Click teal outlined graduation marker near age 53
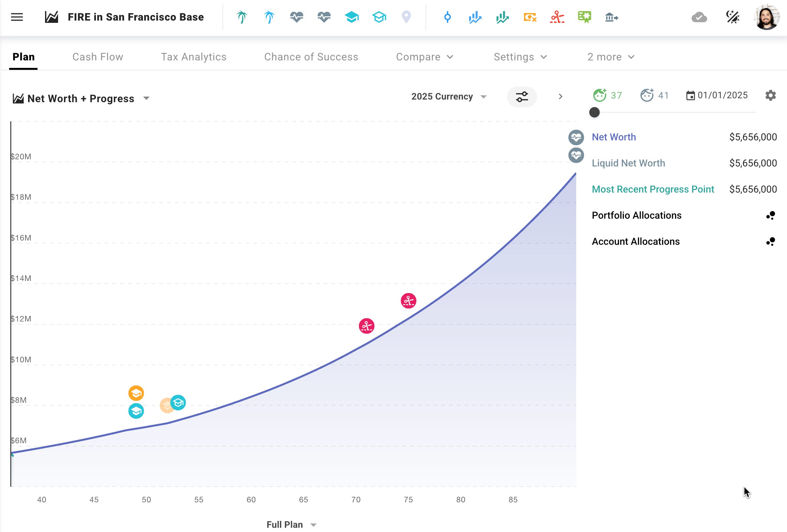Image resolution: width=787 pixels, height=532 pixels. coord(178,403)
